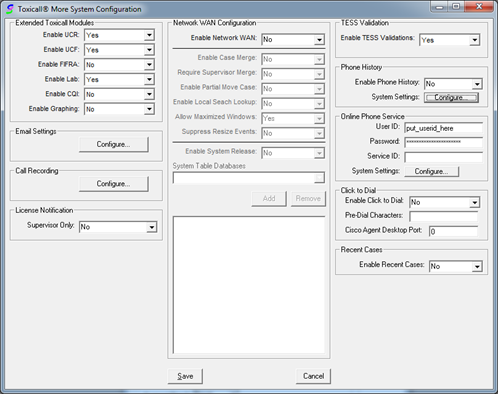This screenshot has width=498, height=394.
Task: Click the Enable Local Seach Lookup dropdown
Action: [293, 104]
